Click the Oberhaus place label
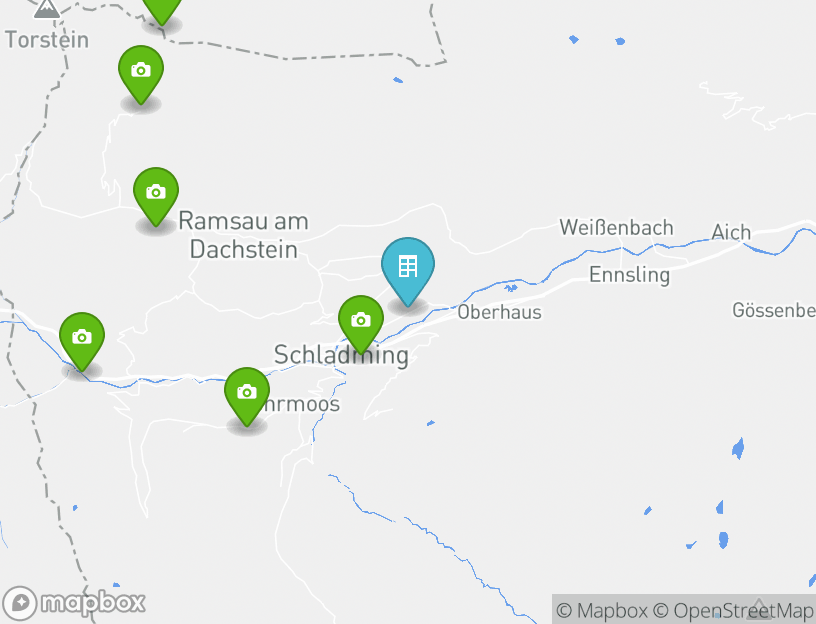Screen dimensions: 816x624 (x=499, y=312)
